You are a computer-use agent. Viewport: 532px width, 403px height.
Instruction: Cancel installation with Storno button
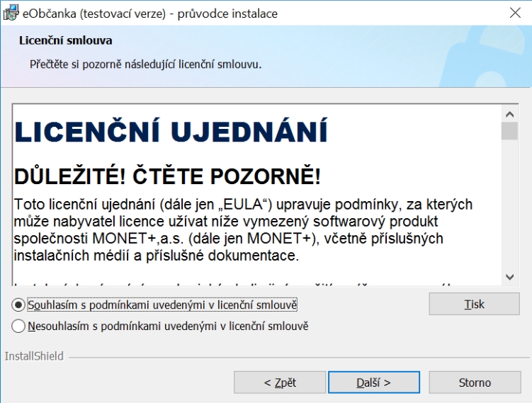(475, 382)
